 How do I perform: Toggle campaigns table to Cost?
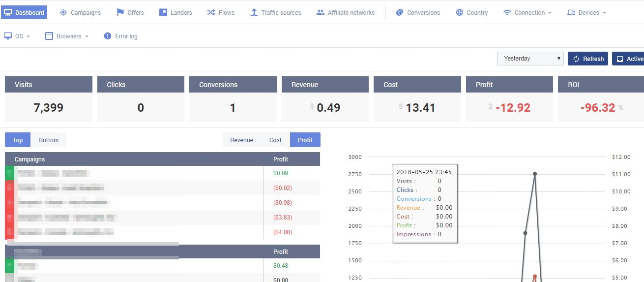coord(275,140)
